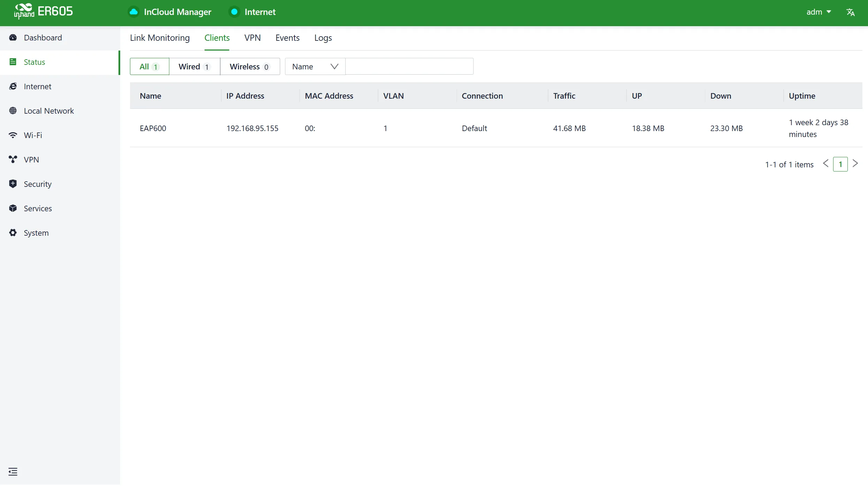Filter clients to Wired only

[x=194, y=67]
